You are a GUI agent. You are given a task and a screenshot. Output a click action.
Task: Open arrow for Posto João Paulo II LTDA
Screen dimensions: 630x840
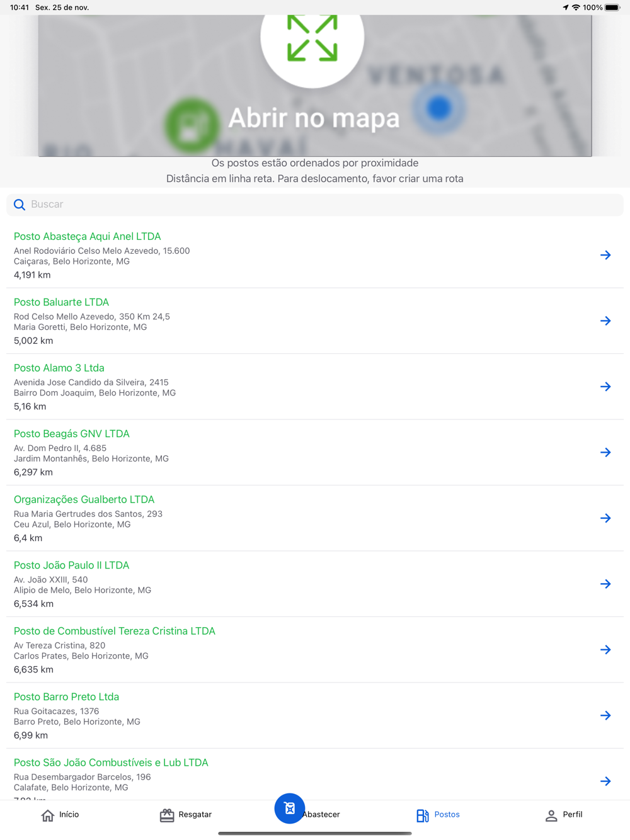605,584
